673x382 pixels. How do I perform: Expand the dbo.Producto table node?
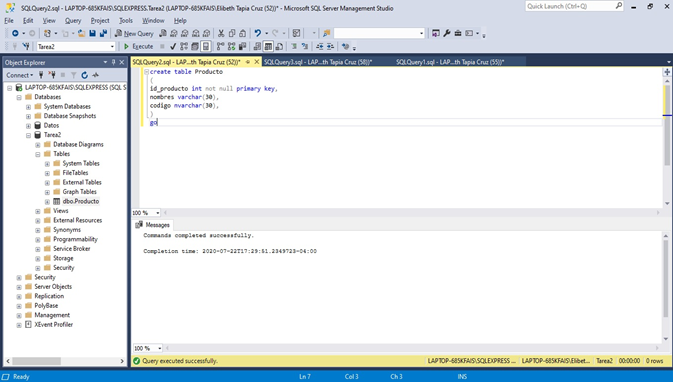pos(47,202)
